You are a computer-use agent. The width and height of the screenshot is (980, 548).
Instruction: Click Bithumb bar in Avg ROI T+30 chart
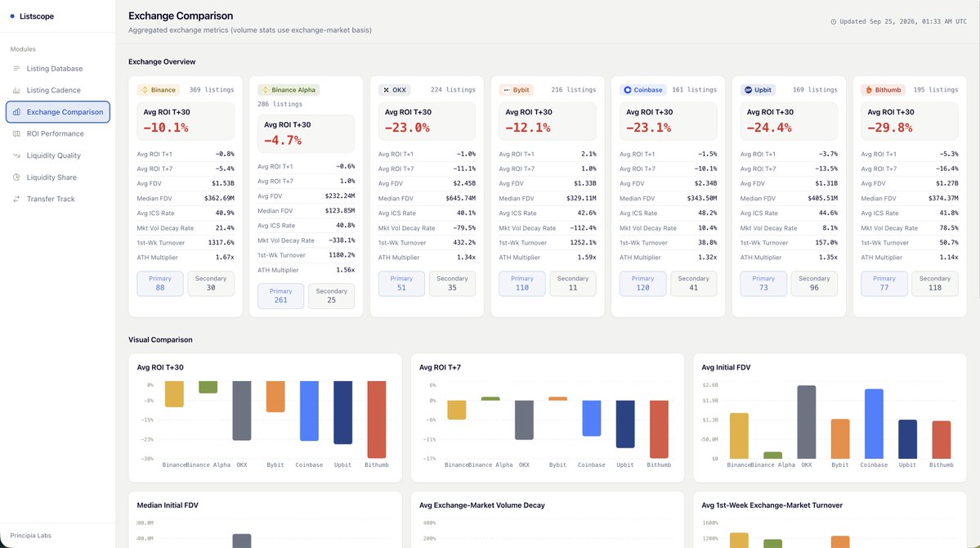[376, 420]
